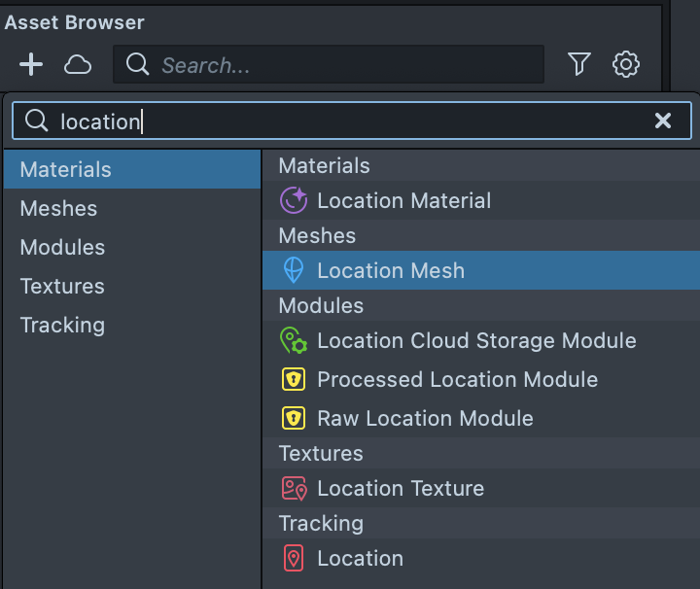Image resolution: width=700 pixels, height=589 pixels.
Task: Click the Processed Location Module icon
Action: (x=294, y=380)
